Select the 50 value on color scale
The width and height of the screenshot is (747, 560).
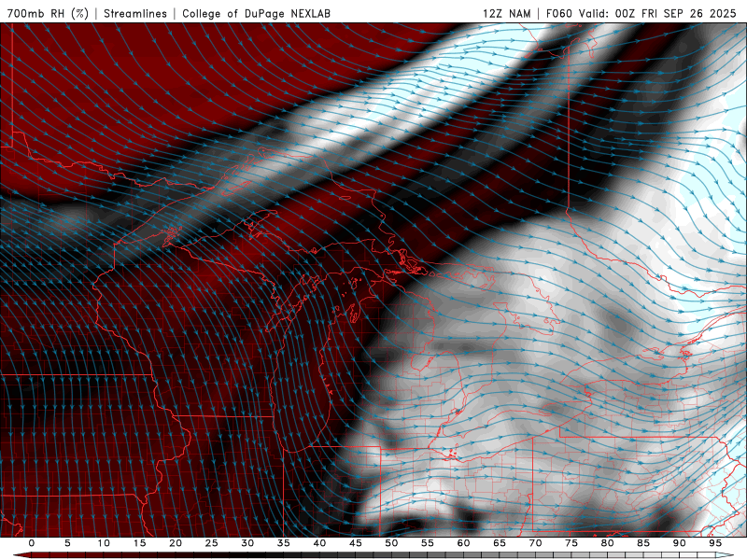tap(391, 543)
